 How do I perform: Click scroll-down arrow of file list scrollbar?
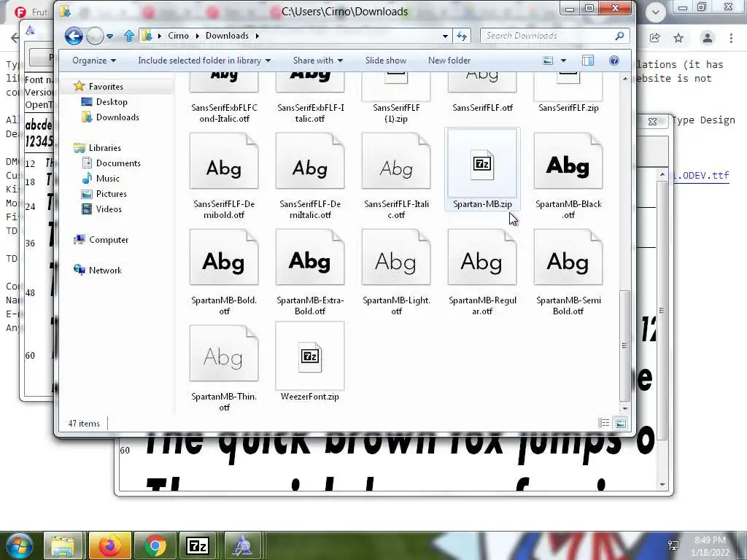[x=625, y=408]
